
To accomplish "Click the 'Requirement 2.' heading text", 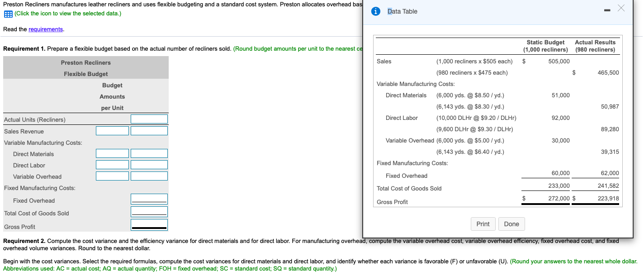I will tap(24, 241).
